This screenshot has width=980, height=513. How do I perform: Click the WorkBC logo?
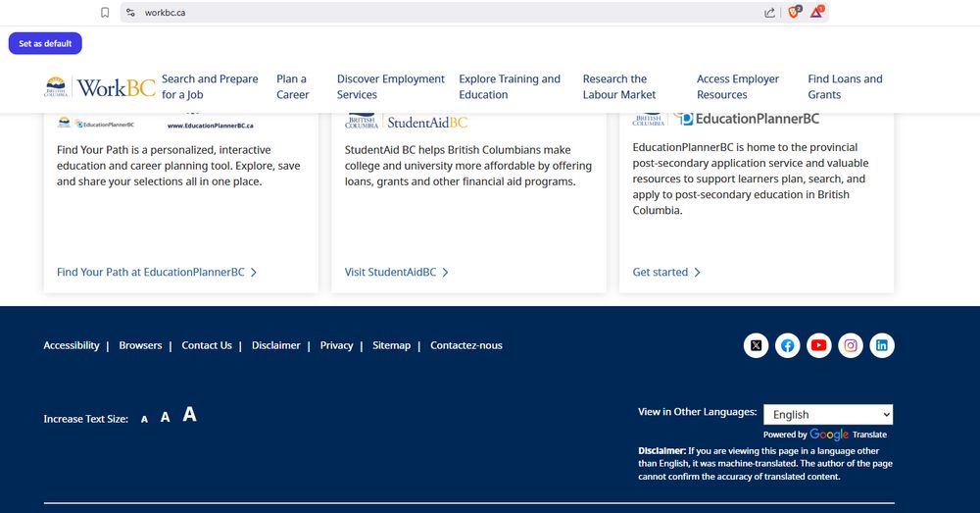(100, 87)
